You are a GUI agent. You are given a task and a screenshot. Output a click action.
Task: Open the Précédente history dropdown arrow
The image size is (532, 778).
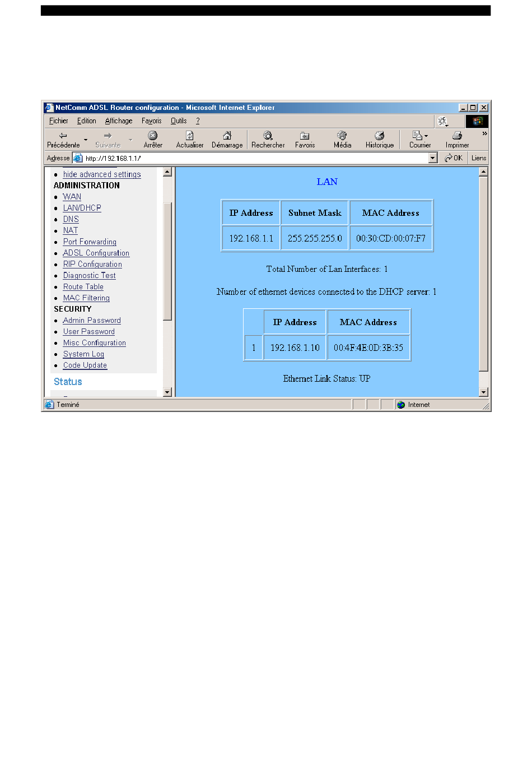click(86, 140)
